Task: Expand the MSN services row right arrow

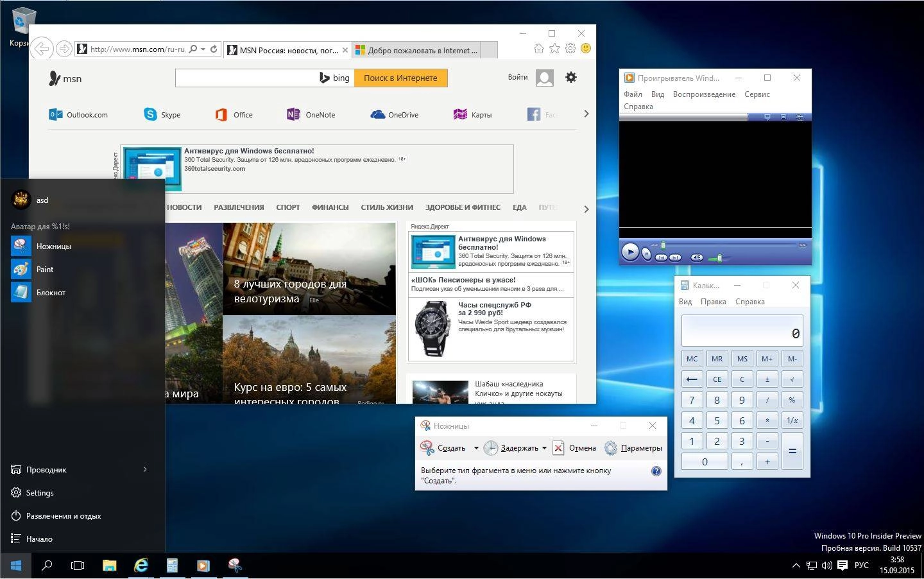Action: (586, 114)
